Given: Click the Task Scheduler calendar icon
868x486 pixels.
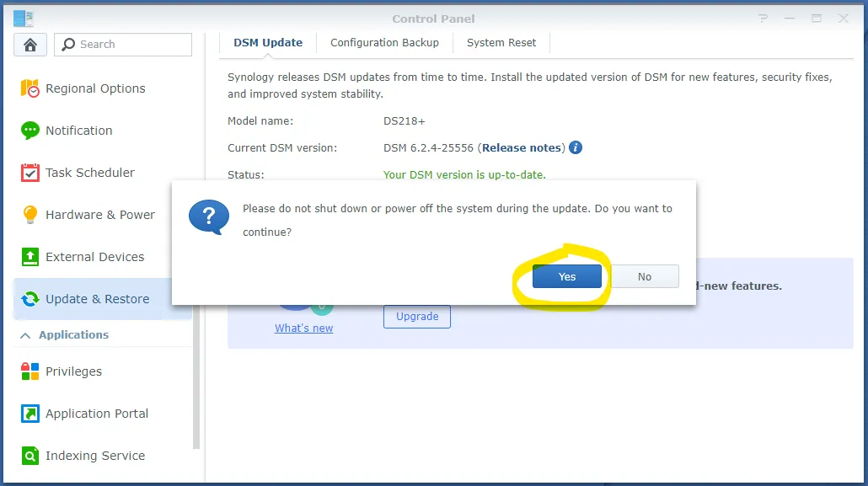Looking at the screenshot, I should 29,173.
